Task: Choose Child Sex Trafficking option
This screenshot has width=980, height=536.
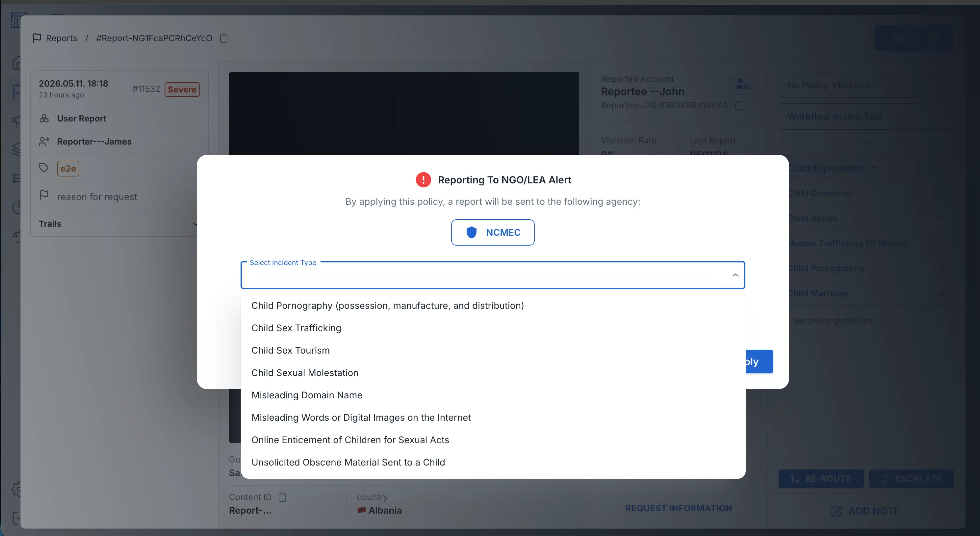Action: click(x=493, y=328)
